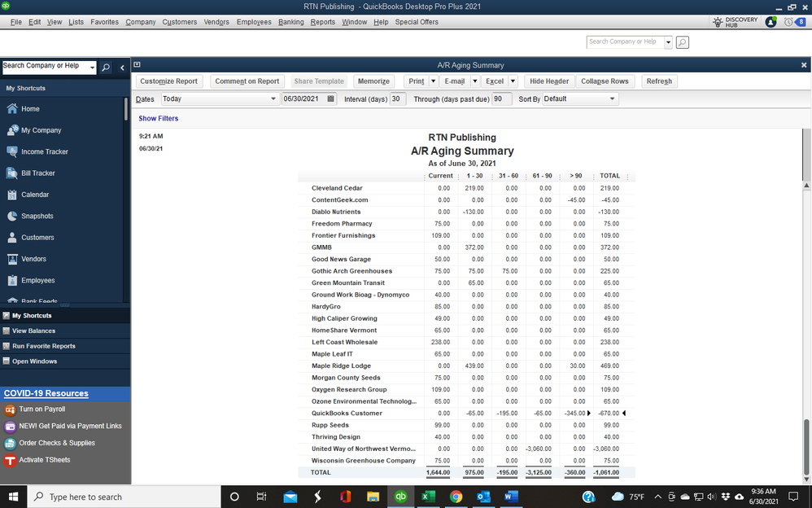Open the Reports menu
This screenshot has height=508, width=812.
tap(323, 22)
